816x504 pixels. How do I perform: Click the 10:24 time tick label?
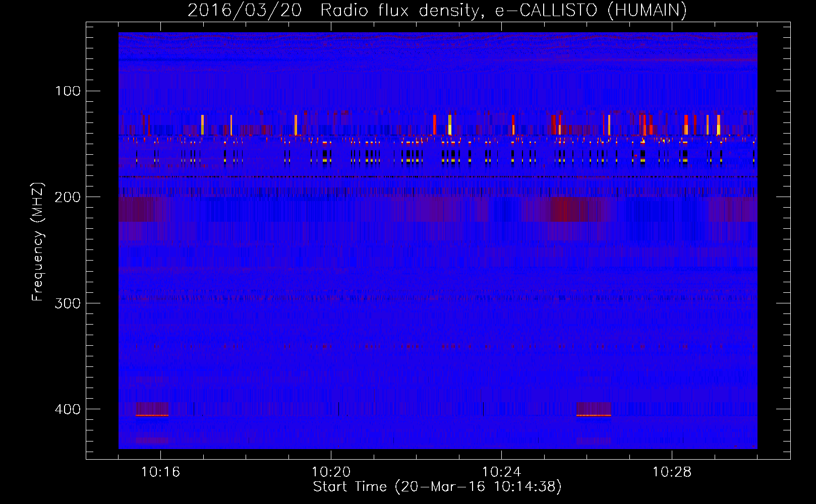tap(501, 472)
